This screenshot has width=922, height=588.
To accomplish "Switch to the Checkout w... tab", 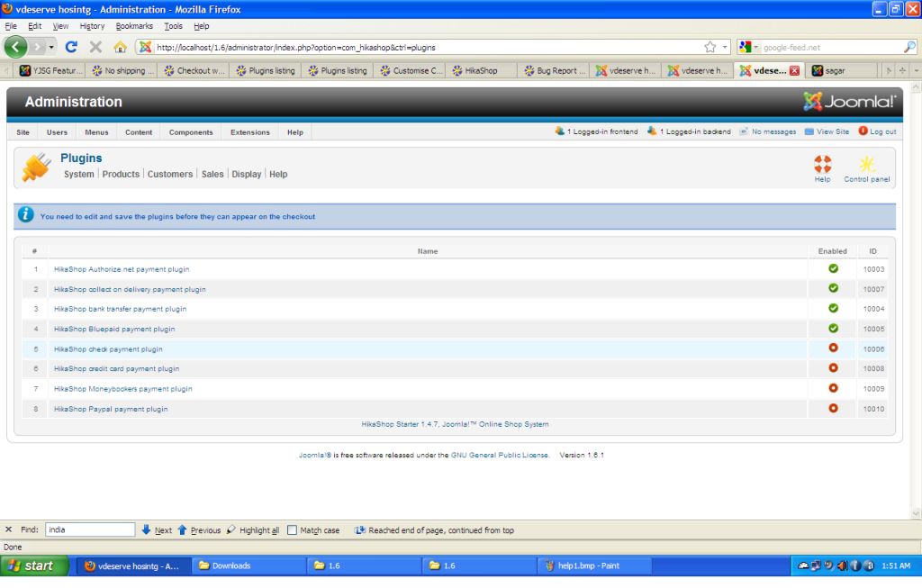I will click(194, 70).
